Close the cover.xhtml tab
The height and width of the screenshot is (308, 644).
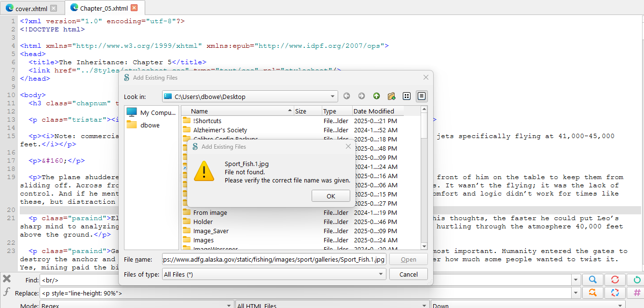[54, 8]
